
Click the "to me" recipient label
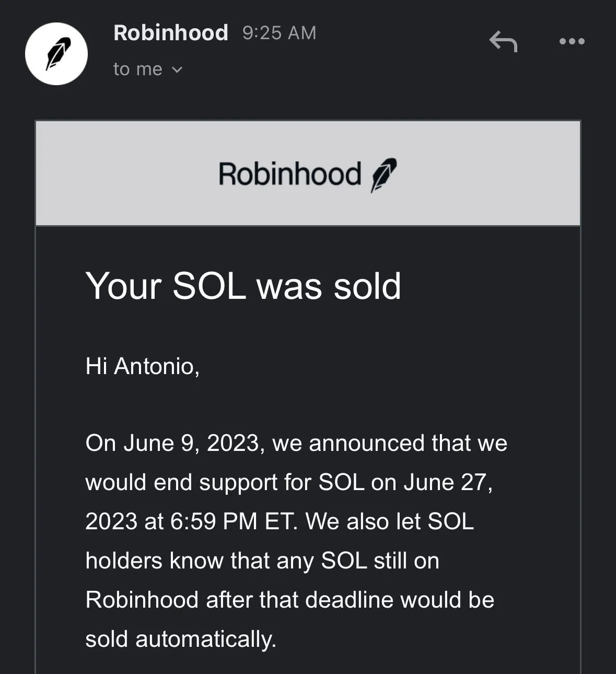tap(138, 69)
